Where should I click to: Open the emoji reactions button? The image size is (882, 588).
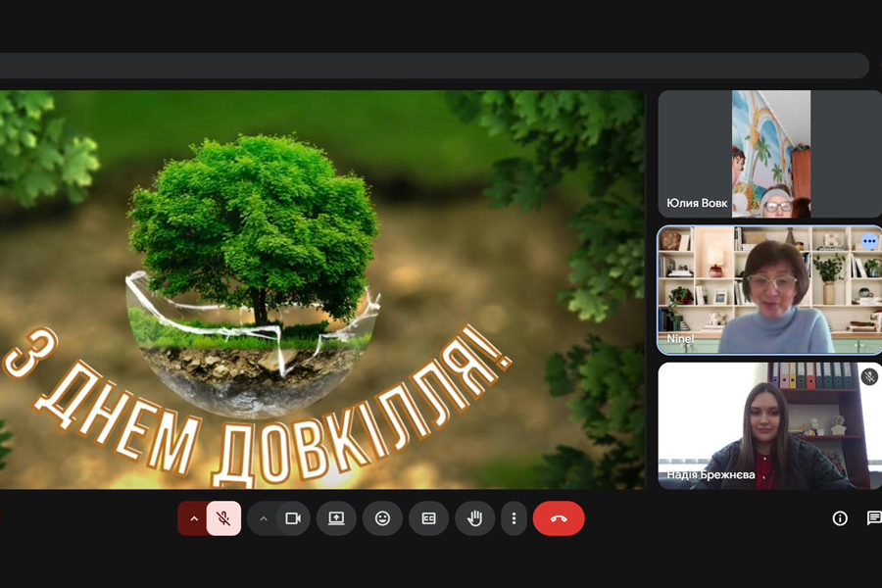382,518
